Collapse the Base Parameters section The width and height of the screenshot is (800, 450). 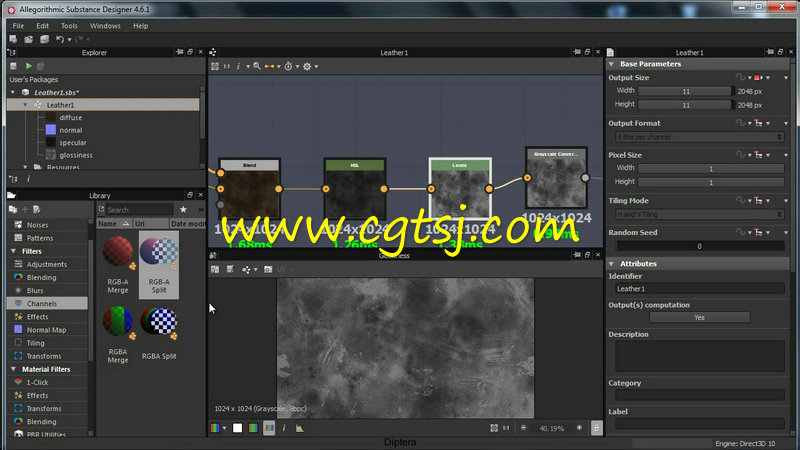pos(611,64)
